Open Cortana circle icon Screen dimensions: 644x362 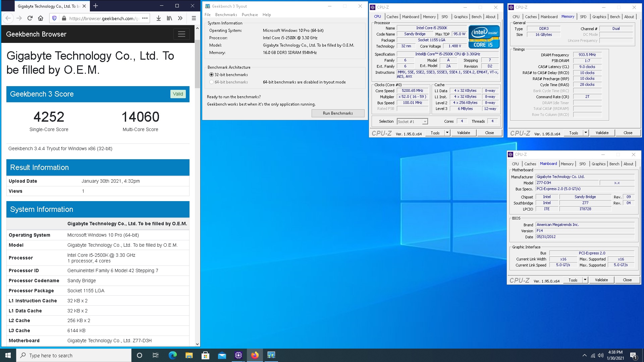pyautogui.click(x=140, y=355)
